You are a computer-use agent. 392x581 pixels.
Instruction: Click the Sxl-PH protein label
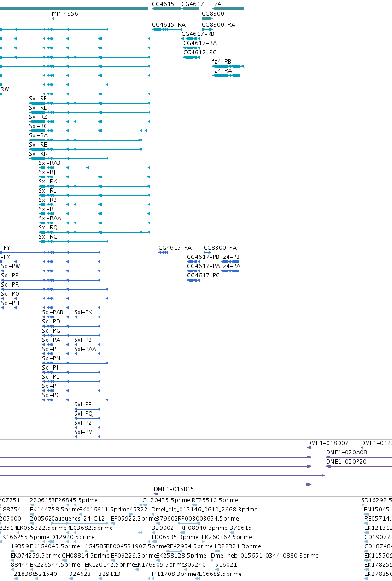[x=10, y=303]
